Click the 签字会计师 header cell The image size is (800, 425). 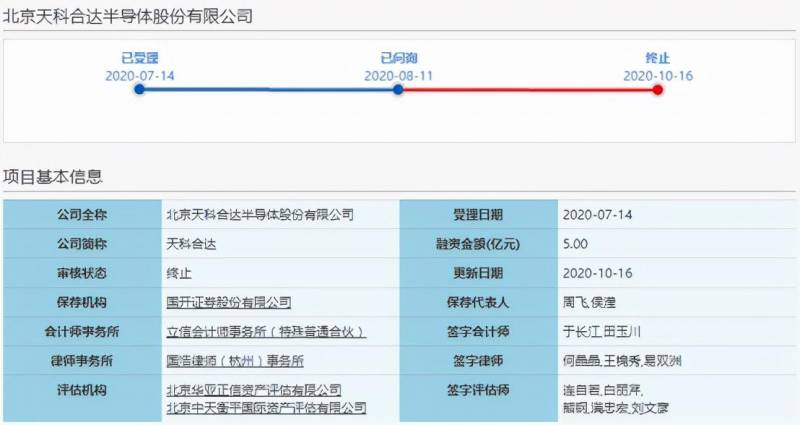tap(479, 332)
